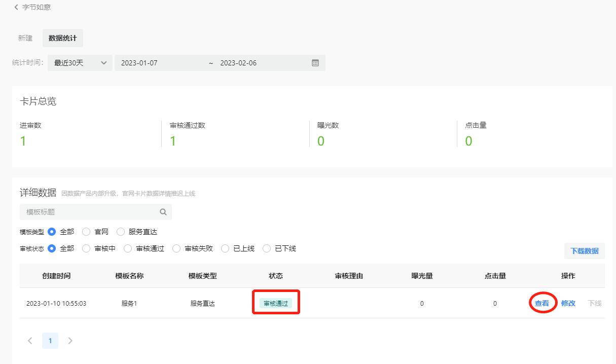
Task: Open 查看 for the 服务1 row
Action: tap(542, 303)
